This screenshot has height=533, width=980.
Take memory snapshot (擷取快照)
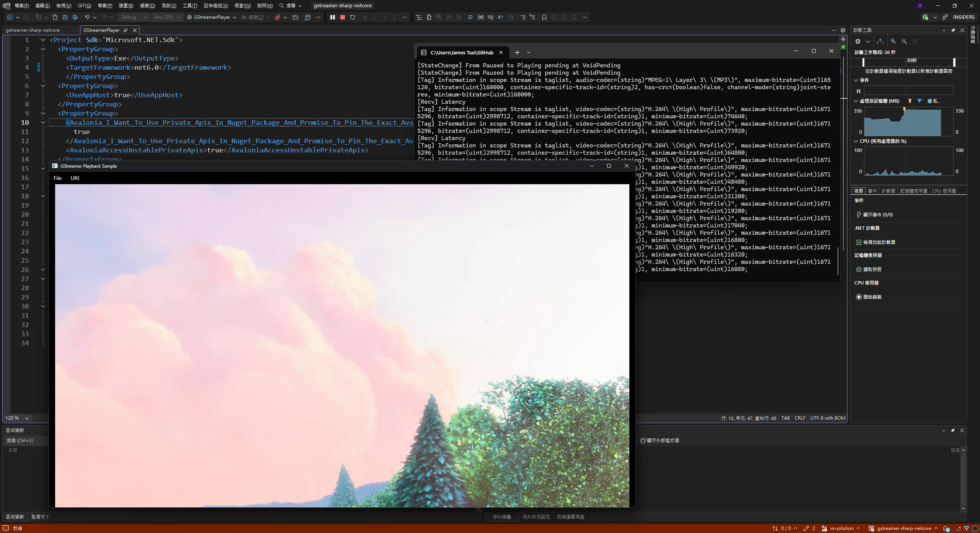click(x=872, y=269)
